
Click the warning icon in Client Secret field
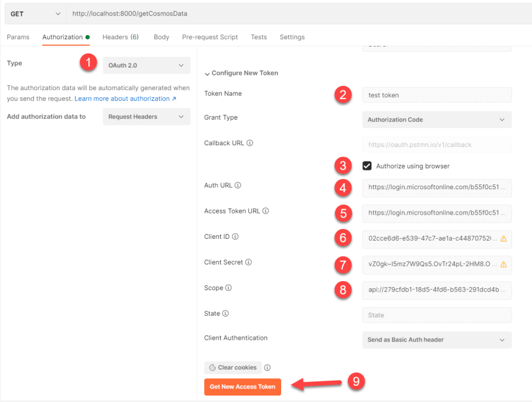click(x=504, y=264)
